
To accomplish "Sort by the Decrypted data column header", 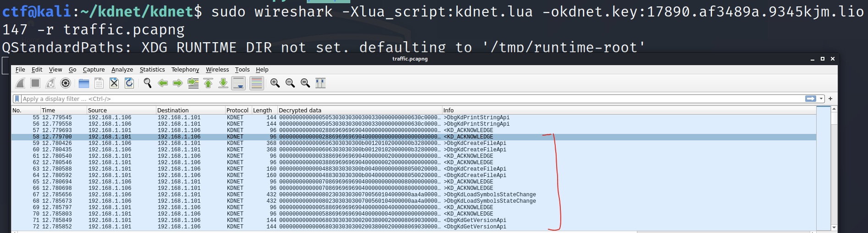I will tap(359, 110).
